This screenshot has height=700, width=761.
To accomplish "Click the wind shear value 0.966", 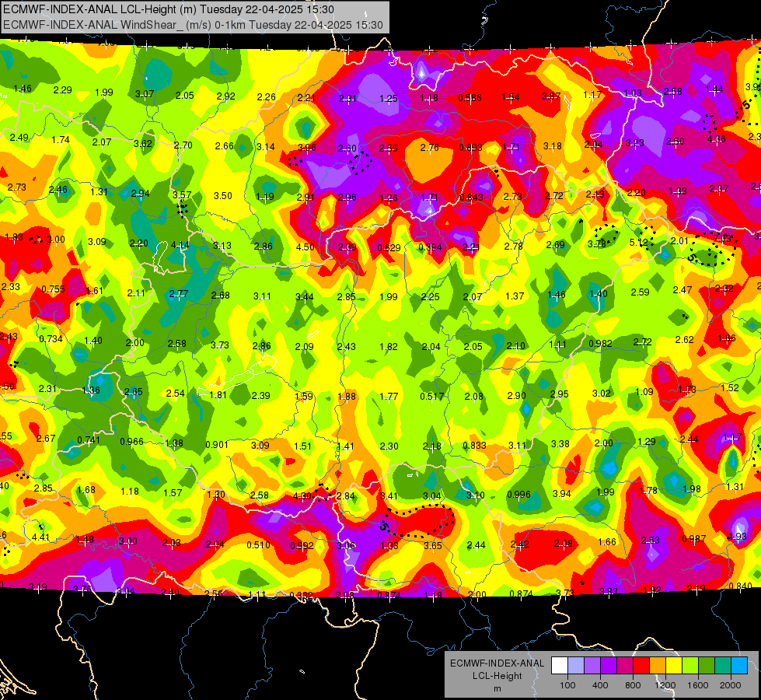I will coord(132,442).
